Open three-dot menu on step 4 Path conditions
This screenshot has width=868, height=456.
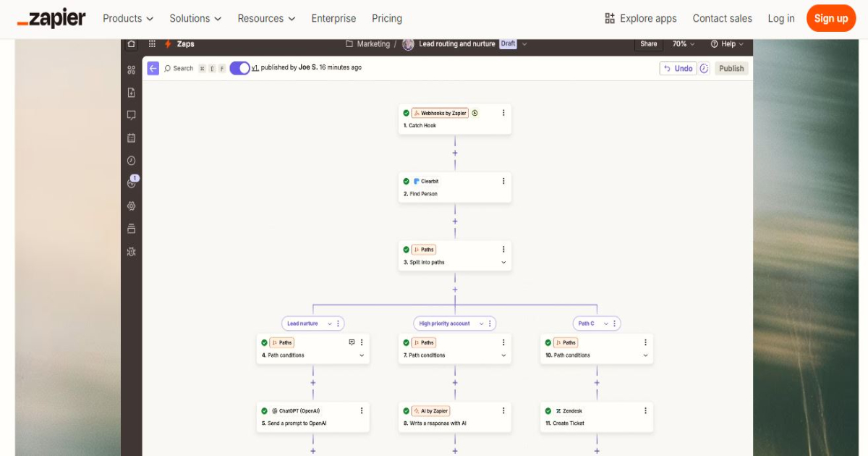pyautogui.click(x=362, y=342)
